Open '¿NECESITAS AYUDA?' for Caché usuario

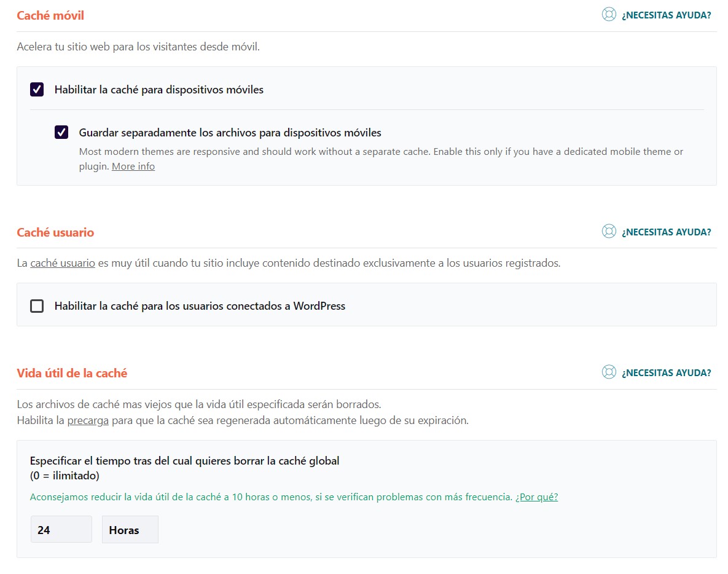[665, 232]
